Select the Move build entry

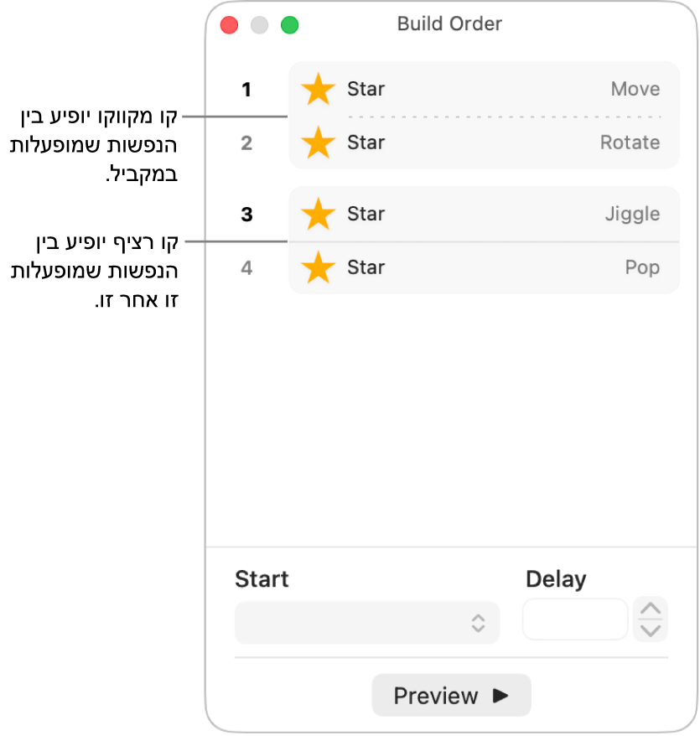pyautogui.click(x=503, y=89)
